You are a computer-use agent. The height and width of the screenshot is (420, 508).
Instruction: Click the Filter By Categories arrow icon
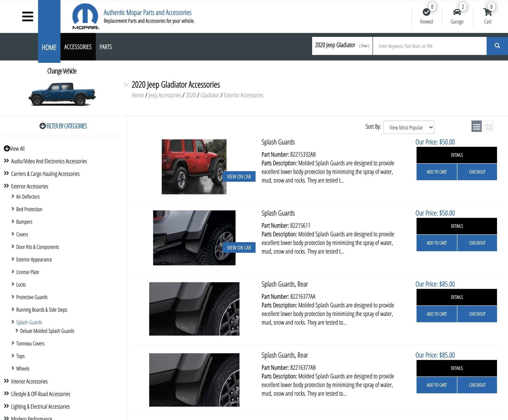[43, 126]
